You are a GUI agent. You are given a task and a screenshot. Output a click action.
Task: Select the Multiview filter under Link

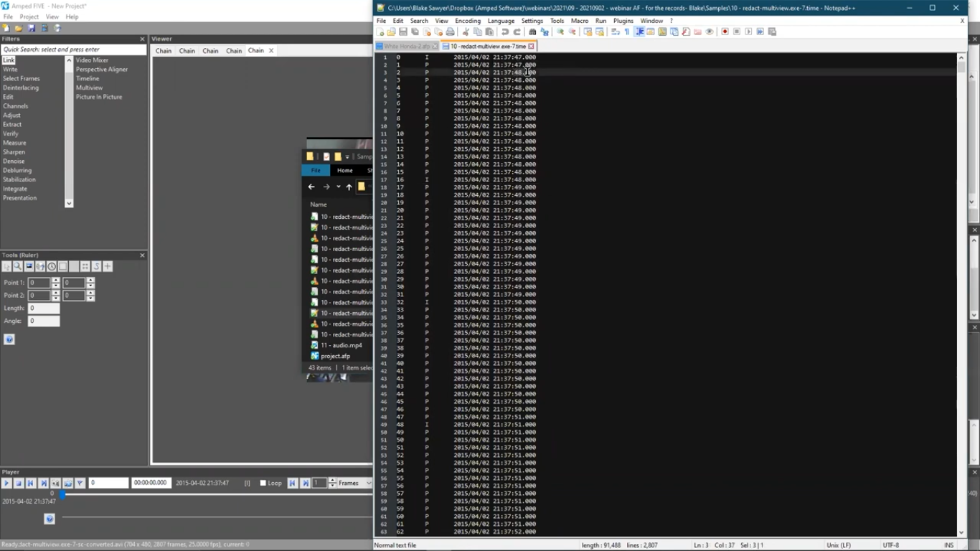[90, 88]
